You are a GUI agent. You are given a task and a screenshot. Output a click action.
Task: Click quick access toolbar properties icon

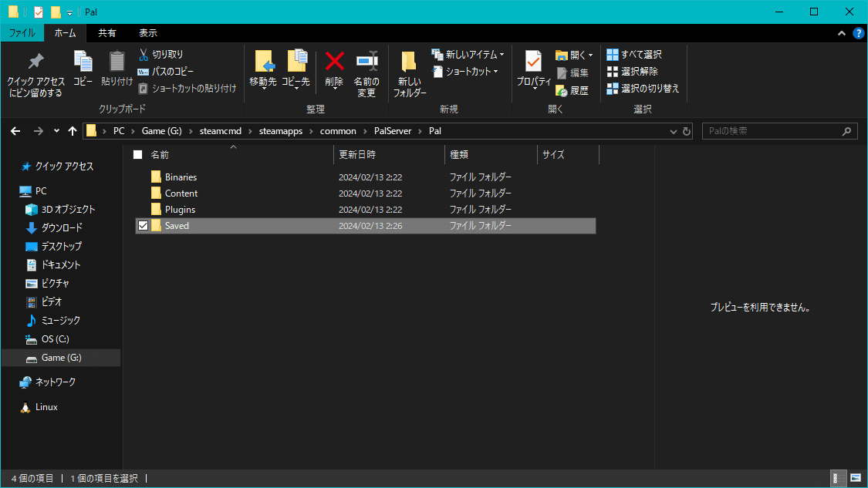(39, 12)
